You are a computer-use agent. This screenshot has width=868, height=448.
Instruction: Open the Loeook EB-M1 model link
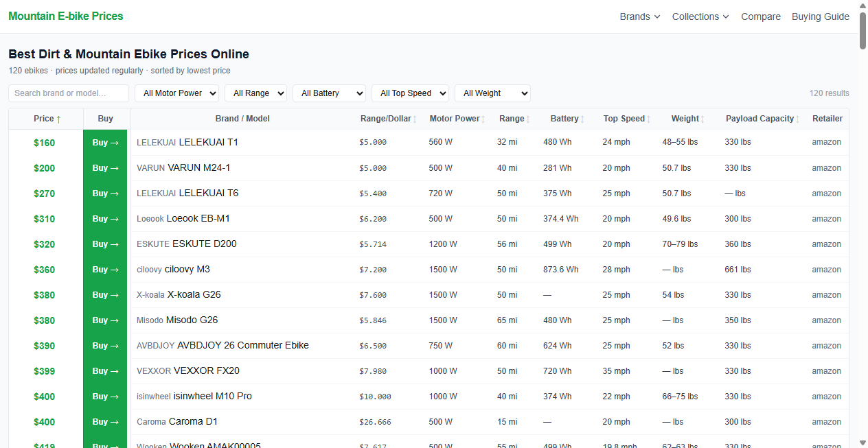[198, 218]
